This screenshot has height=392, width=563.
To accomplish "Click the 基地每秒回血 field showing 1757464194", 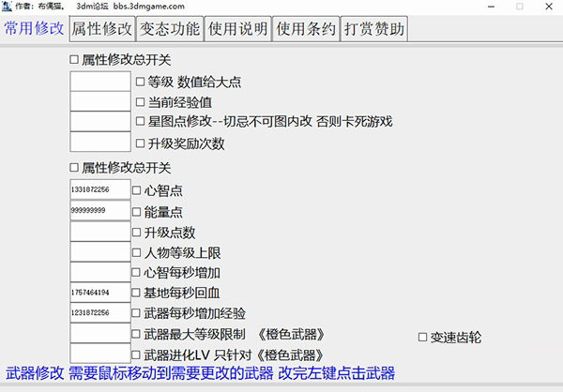I will pos(100,293).
